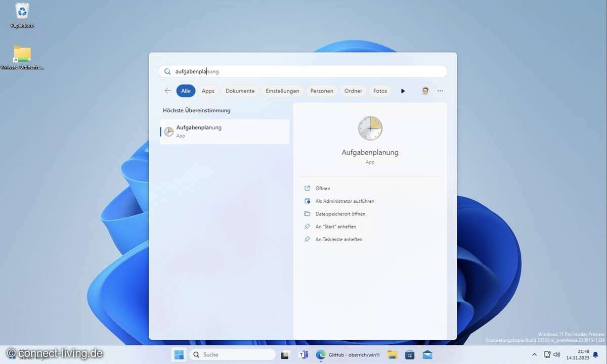This screenshot has height=364, width=607.
Task: Open the Windows Start button
Action: pyautogui.click(x=179, y=354)
